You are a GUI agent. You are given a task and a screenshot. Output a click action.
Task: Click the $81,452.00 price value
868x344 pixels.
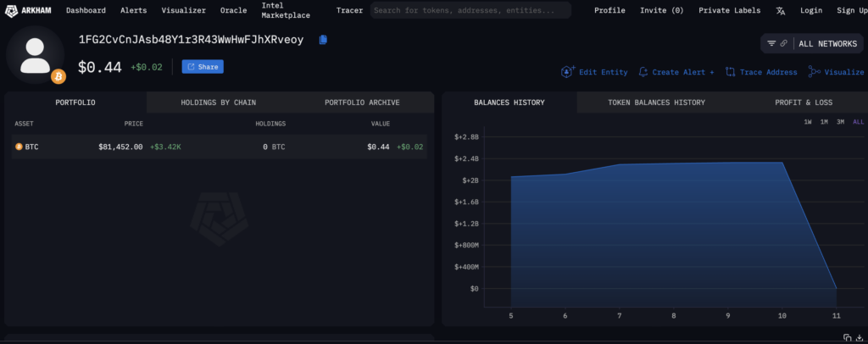coord(120,147)
